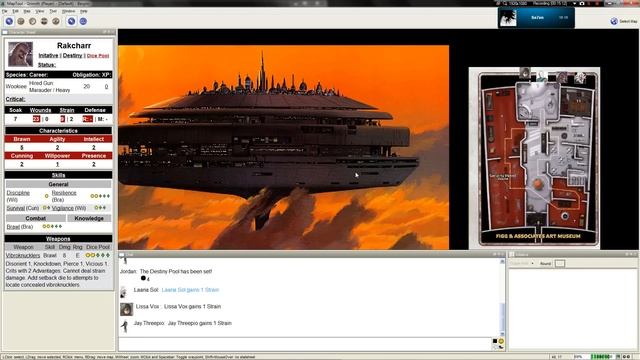Select the second token atop the museum map
Image resolution: width=640 pixels, height=360 pixels.
(x=542, y=76)
